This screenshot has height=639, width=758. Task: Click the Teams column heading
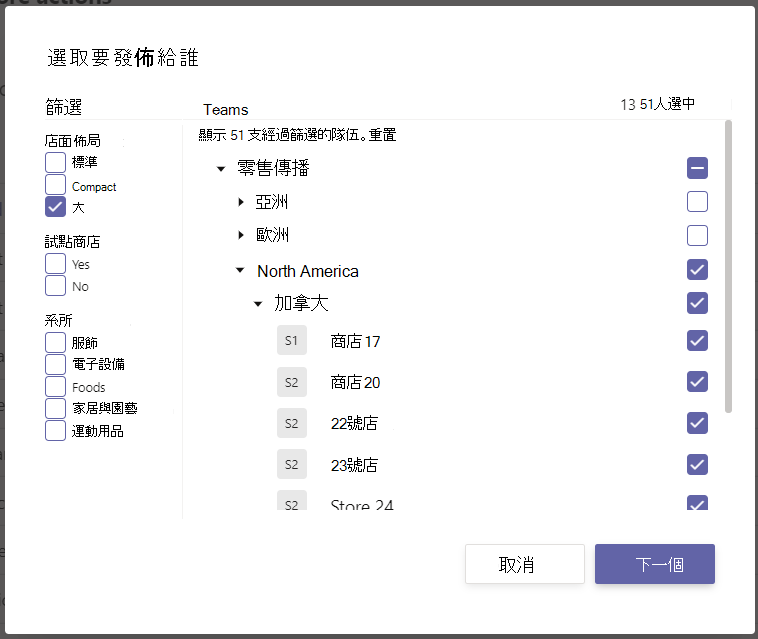point(225,110)
